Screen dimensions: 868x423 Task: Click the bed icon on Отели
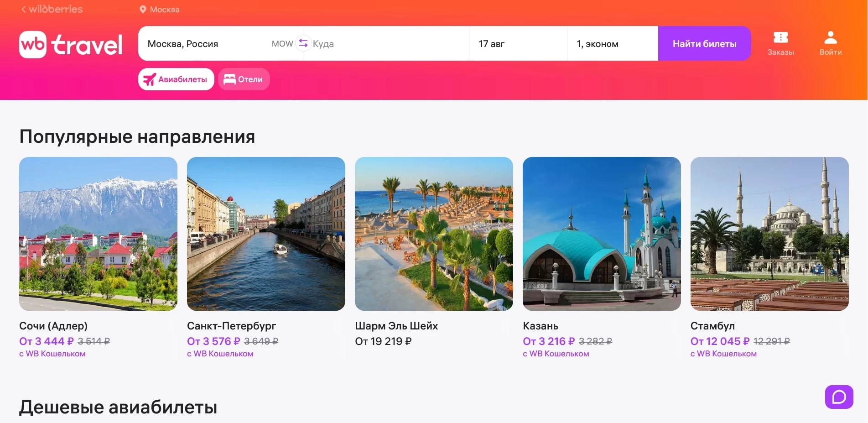230,78
